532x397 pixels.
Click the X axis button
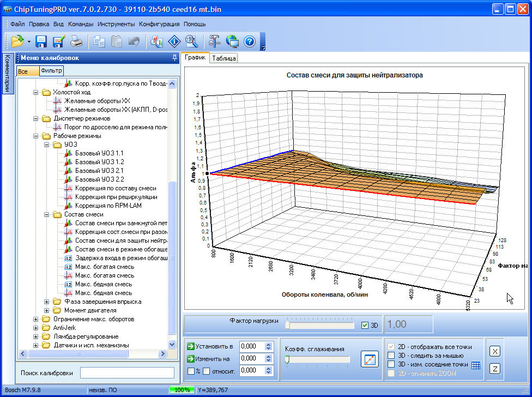pos(495,352)
